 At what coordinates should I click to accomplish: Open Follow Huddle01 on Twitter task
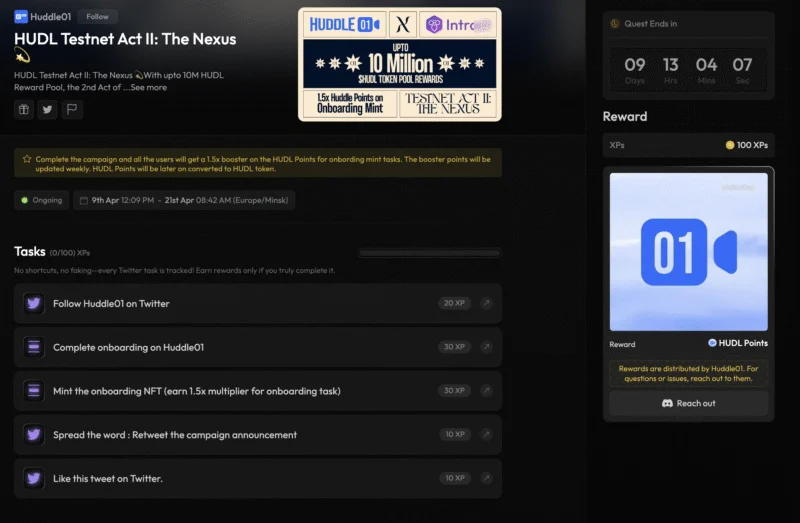[x=258, y=304]
